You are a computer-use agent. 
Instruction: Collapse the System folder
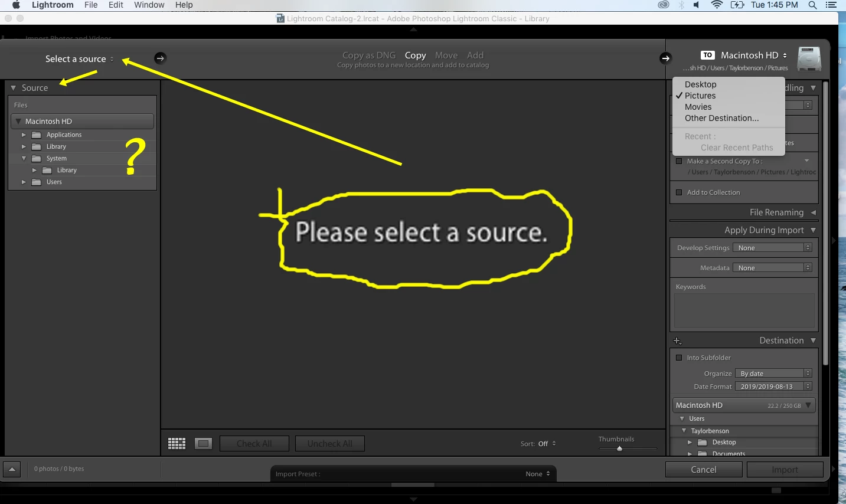(x=24, y=158)
